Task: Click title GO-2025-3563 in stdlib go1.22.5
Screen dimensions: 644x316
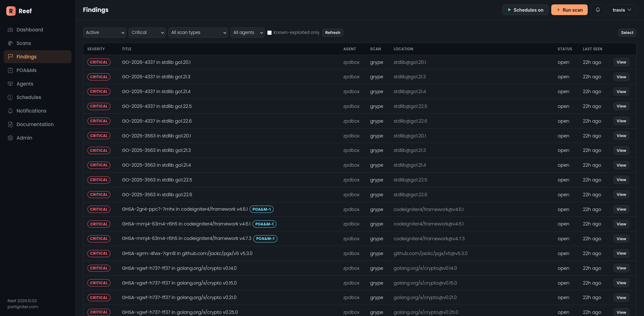Action: click(x=157, y=180)
